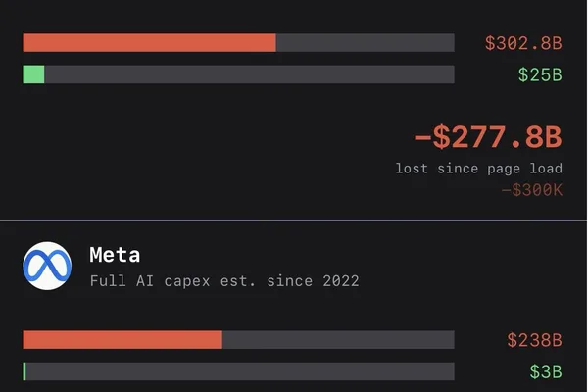Screen dimensions: 588x392
Task: Click the Meta $3B green revenue bar
Action: pos(238,371)
